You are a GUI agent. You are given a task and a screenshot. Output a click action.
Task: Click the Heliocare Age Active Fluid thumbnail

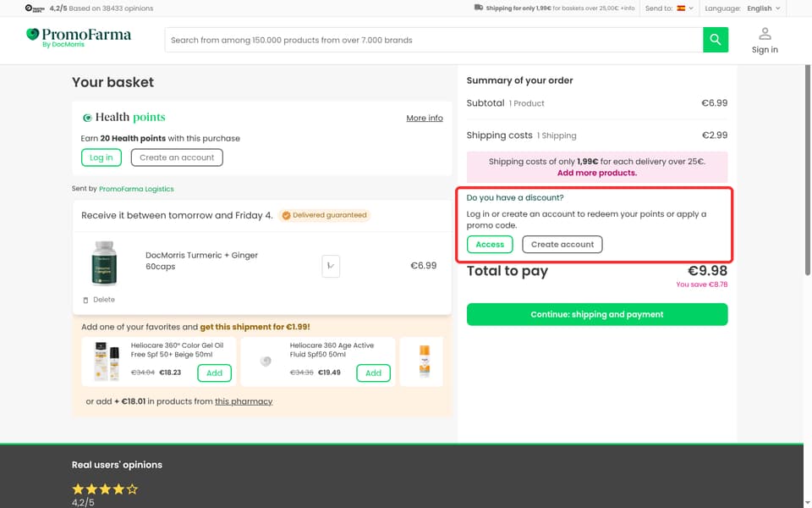click(x=265, y=362)
